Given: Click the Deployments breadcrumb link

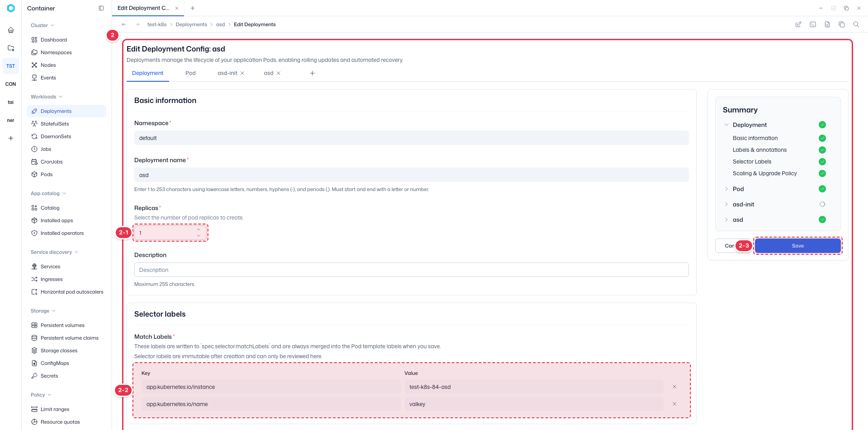Looking at the screenshot, I should (191, 24).
